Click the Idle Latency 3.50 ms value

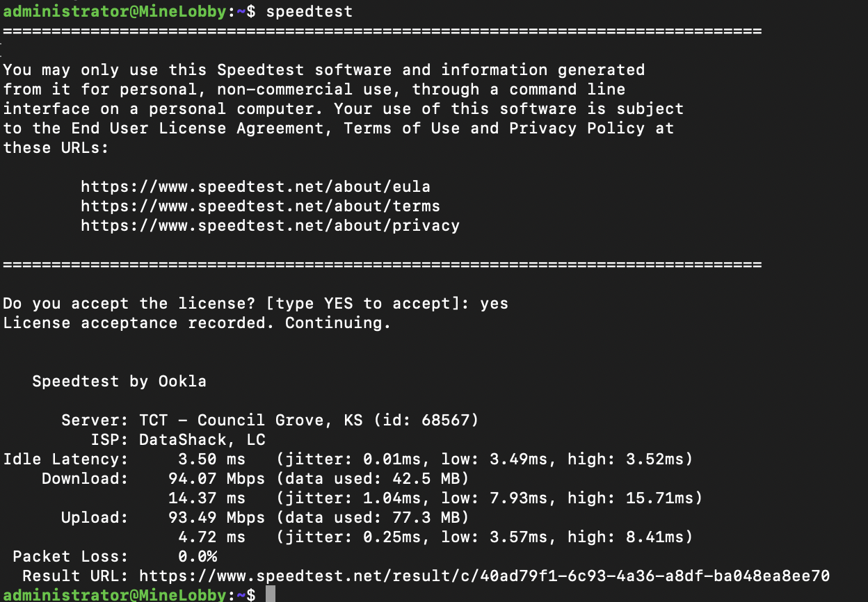[211, 459]
